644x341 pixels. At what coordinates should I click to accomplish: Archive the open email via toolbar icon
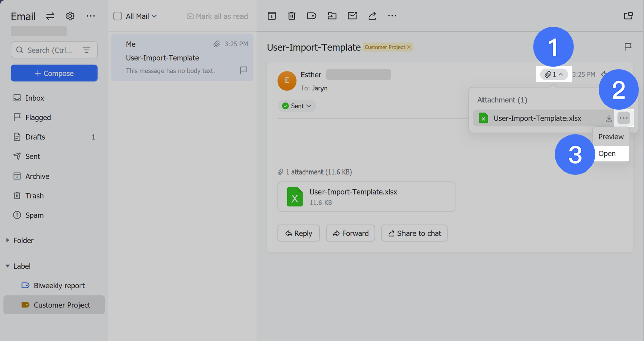pos(271,16)
